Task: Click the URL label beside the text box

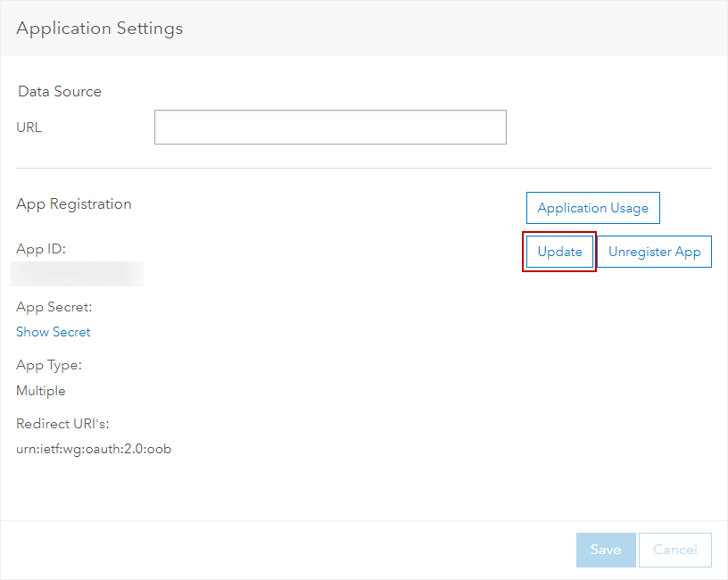Action: click(29, 128)
